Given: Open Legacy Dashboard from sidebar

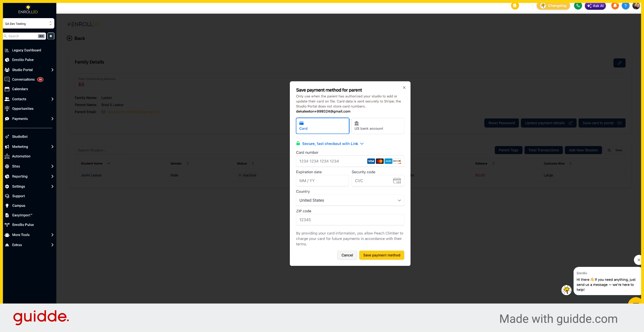Looking at the screenshot, I should click(x=26, y=50).
